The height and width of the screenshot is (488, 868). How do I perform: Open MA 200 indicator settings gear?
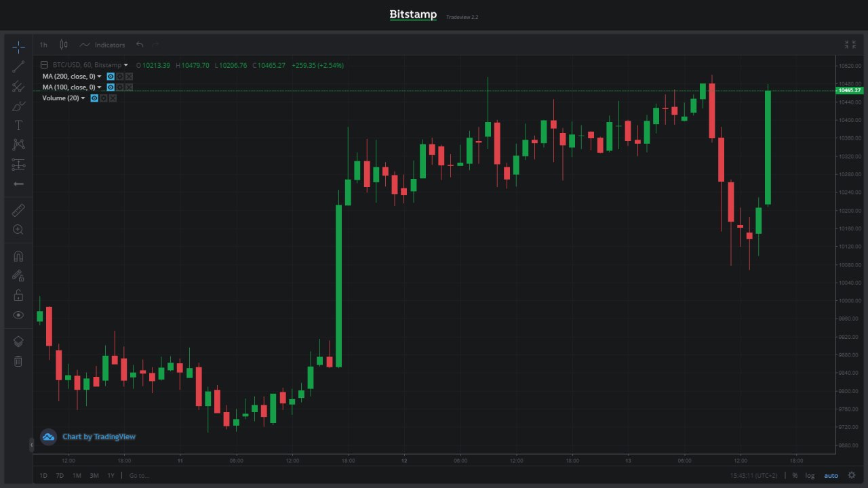[x=119, y=77]
